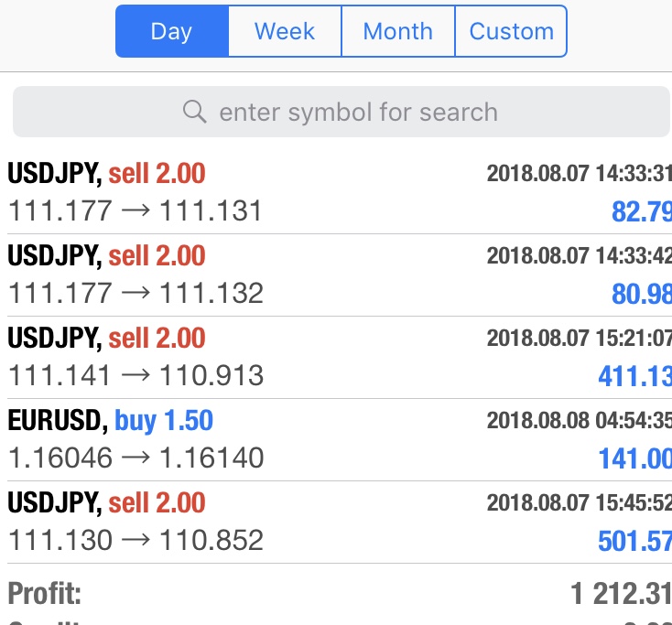
Task: Click the magnifying glass search icon
Action: [x=195, y=112]
